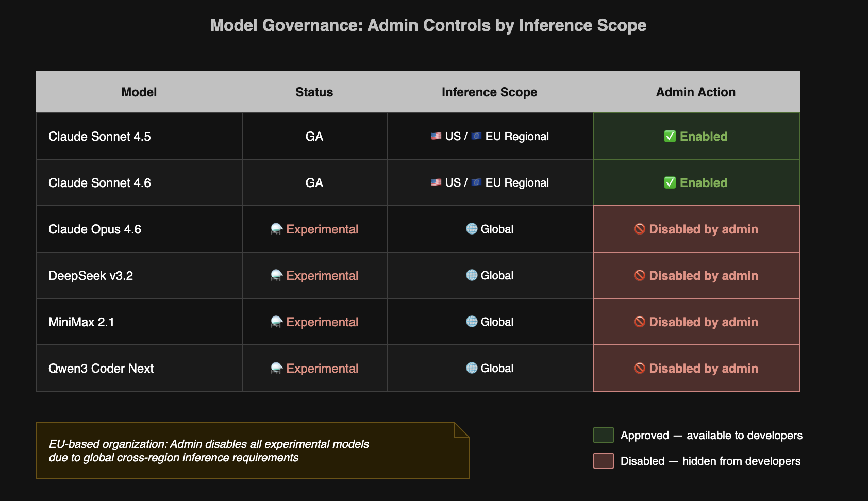Toggle the Enabled control for Claude Sonnet 4.6
868x501 pixels.
click(696, 182)
